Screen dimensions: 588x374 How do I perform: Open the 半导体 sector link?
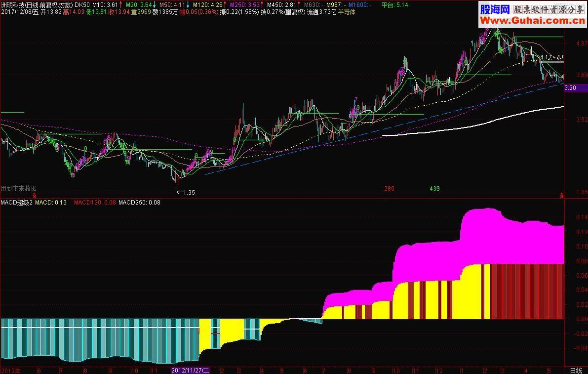(x=347, y=12)
